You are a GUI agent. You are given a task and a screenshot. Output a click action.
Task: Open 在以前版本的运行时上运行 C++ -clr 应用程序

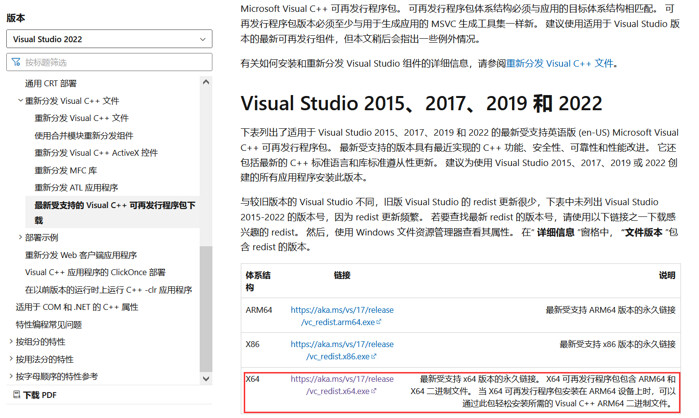(x=108, y=290)
